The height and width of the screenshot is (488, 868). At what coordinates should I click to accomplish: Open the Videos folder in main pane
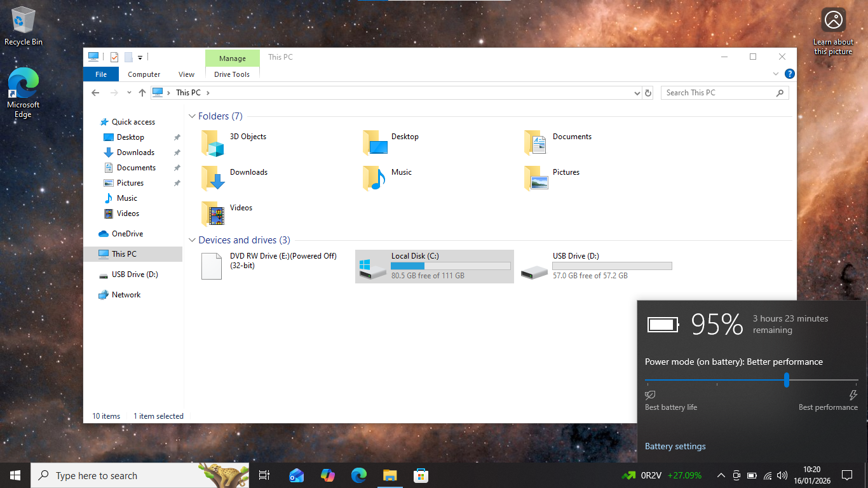click(213, 214)
